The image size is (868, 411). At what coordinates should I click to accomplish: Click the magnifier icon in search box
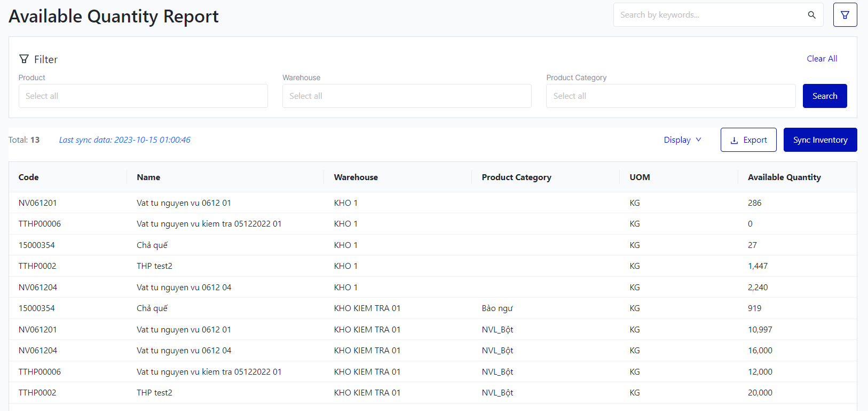pyautogui.click(x=811, y=15)
